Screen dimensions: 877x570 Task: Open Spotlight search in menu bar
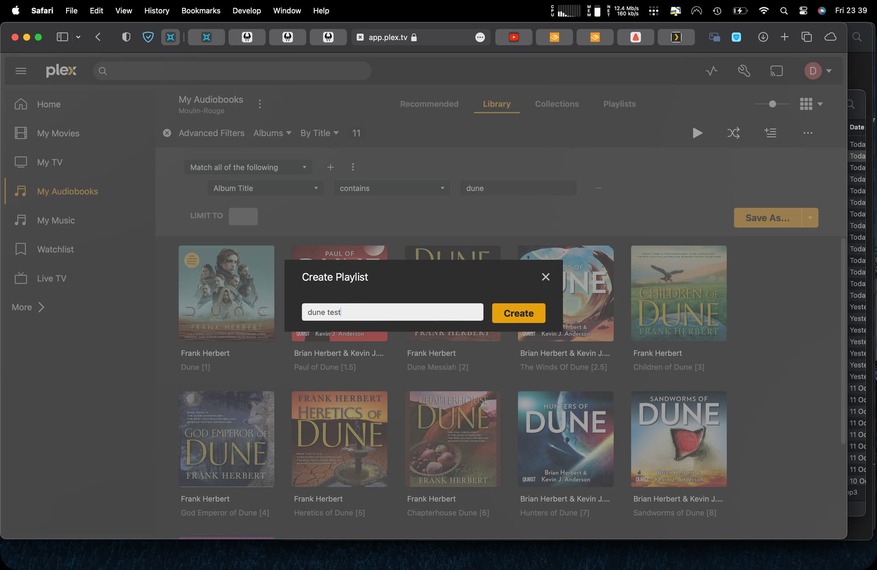pyautogui.click(x=784, y=11)
